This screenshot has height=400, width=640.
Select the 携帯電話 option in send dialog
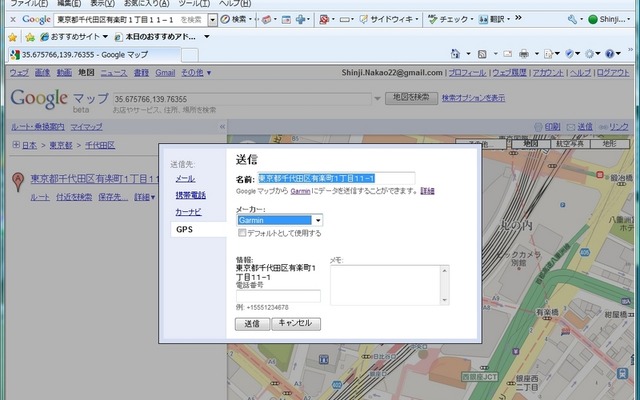(191, 195)
